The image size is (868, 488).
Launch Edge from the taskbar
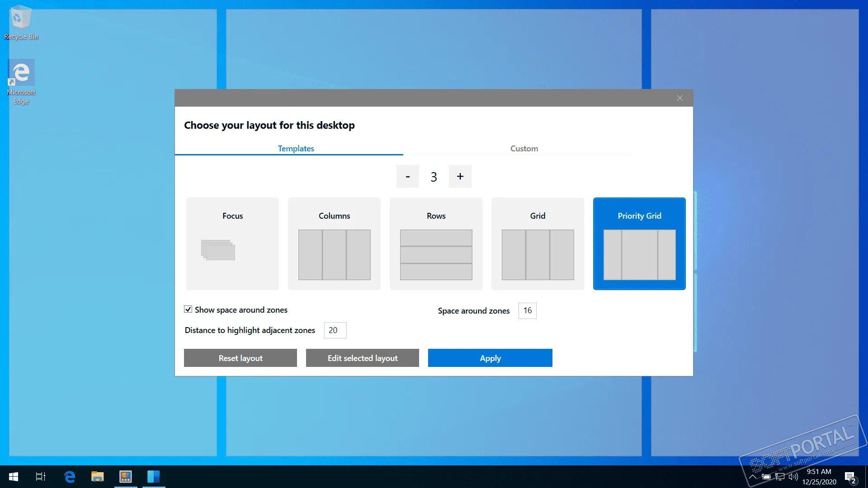(x=70, y=477)
